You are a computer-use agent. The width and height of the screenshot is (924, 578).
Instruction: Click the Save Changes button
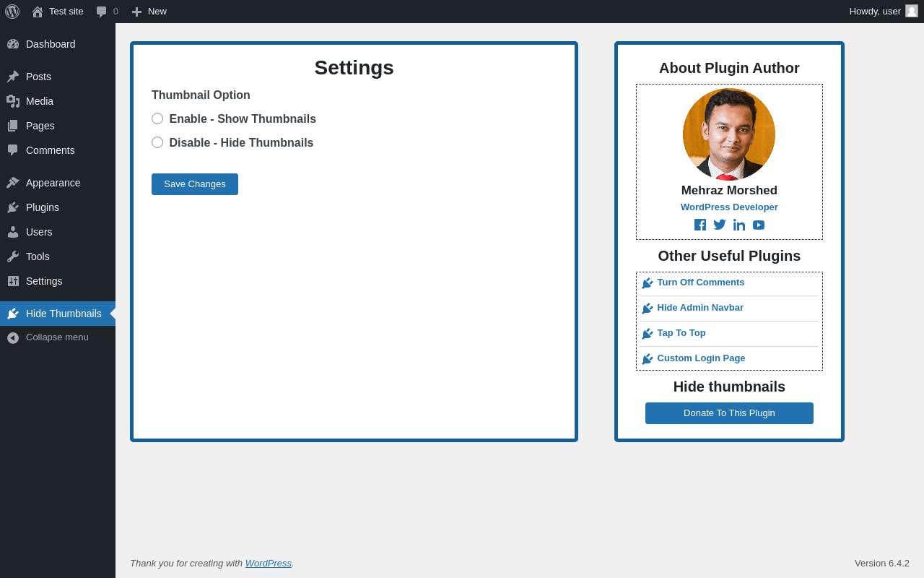(x=195, y=184)
